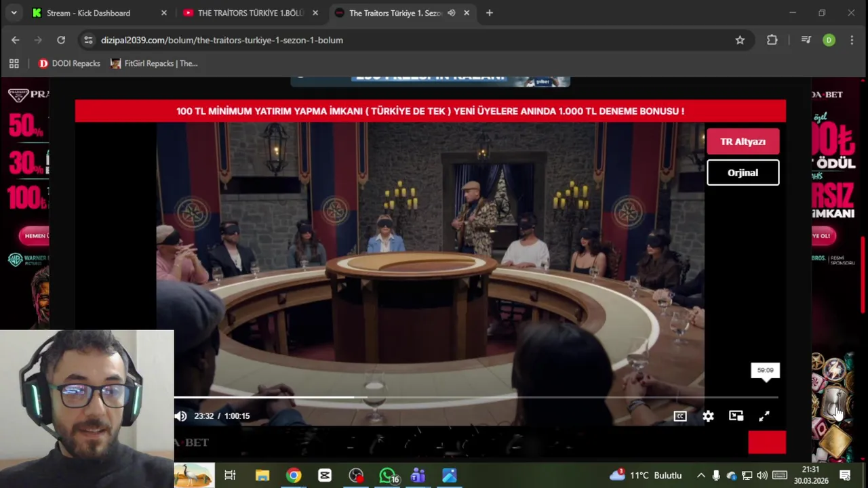The width and height of the screenshot is (868, 488).
Task: Open the weather widget 11°C Bulutlu
Action: tap(646, 476)
